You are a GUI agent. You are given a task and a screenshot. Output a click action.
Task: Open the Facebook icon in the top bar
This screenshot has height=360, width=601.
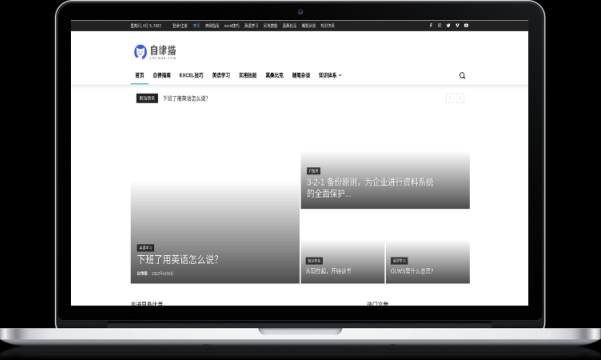coord(430,25)
